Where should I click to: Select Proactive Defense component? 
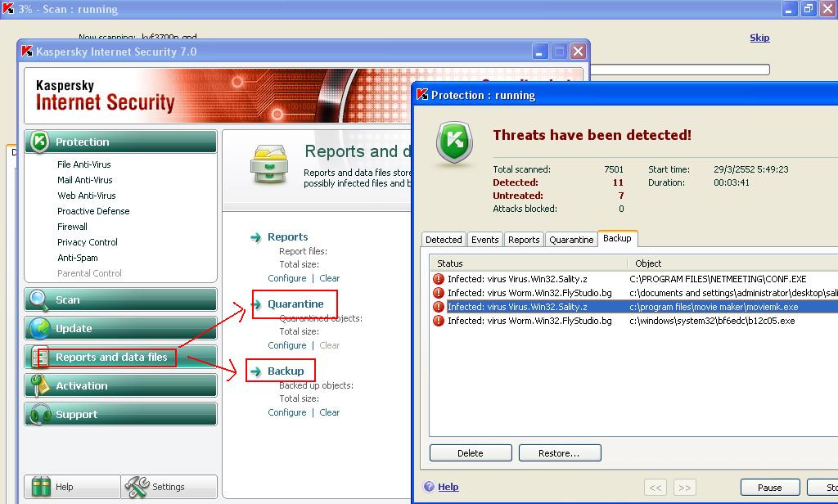(93, 211)
